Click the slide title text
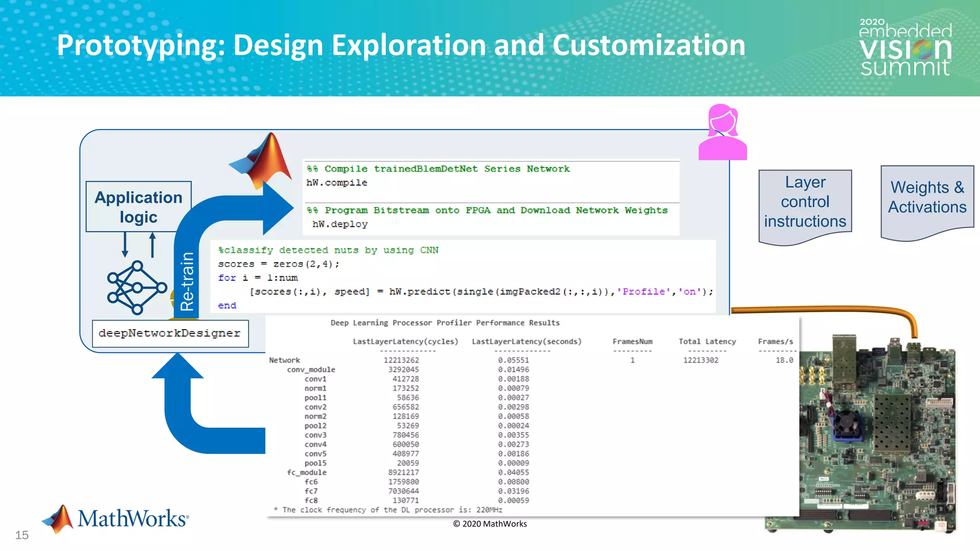The width and height of the screenshot is (980, 551). pos(401,45)
